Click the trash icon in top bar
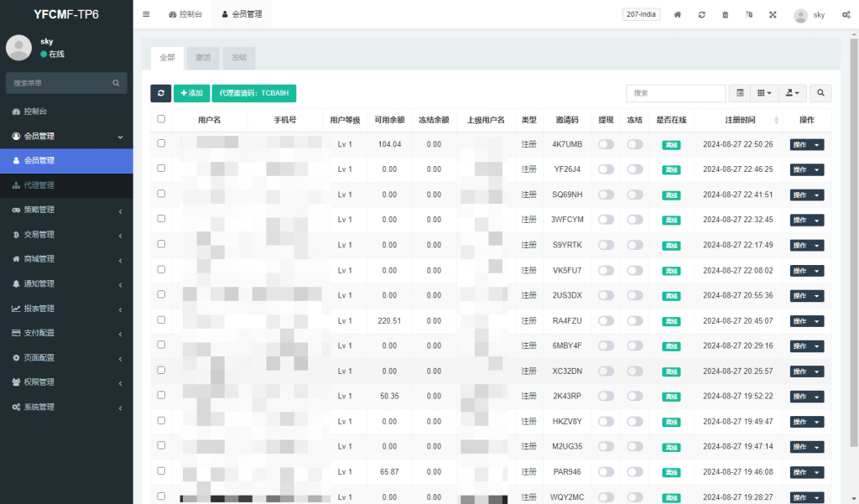859x504 pixels. (x=726, y=14)
